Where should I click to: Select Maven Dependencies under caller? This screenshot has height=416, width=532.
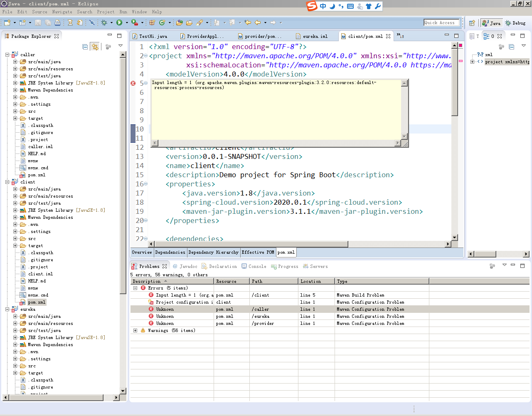click(x=50, y=90)
